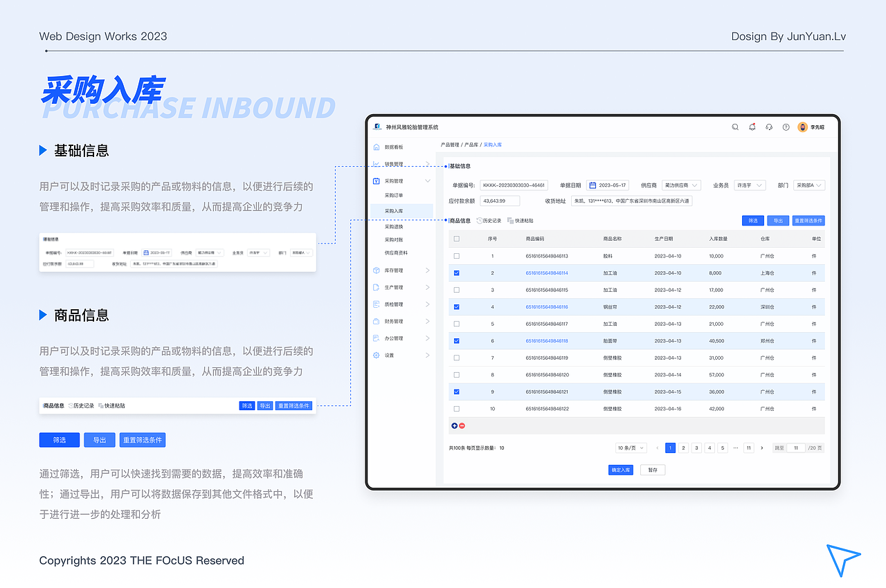Viewport: 886px width, 588px height.
Task: Click the 销售管理 chart icon
Action: coord(377,164)
